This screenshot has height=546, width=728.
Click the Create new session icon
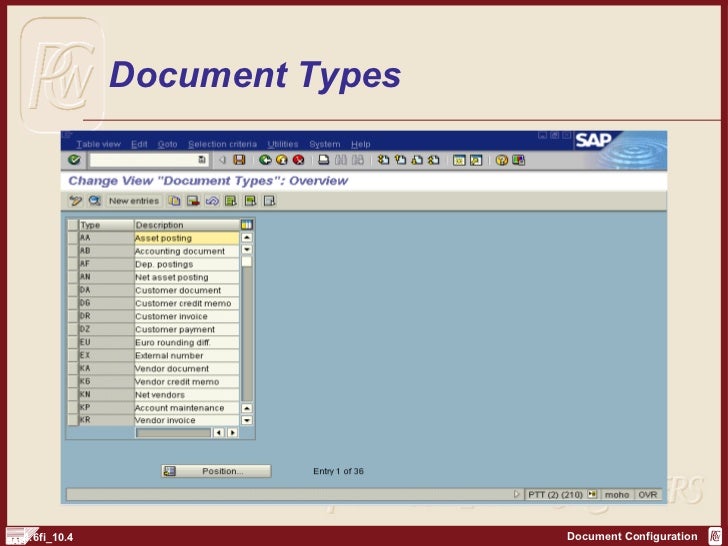[459, 160]
